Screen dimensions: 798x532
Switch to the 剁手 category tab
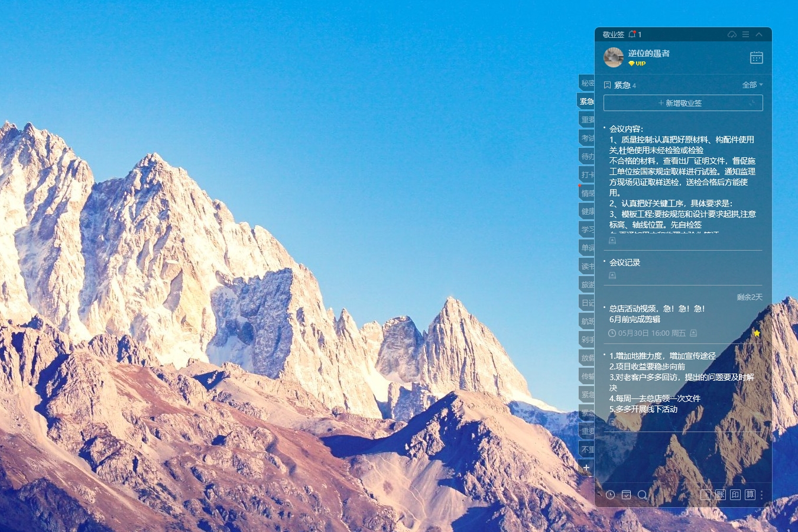click(x=586, y=340)
